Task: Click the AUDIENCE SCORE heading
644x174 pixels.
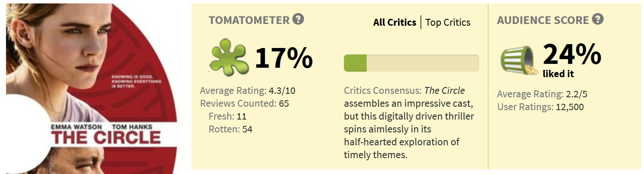Action: click(x=543, y=20)
